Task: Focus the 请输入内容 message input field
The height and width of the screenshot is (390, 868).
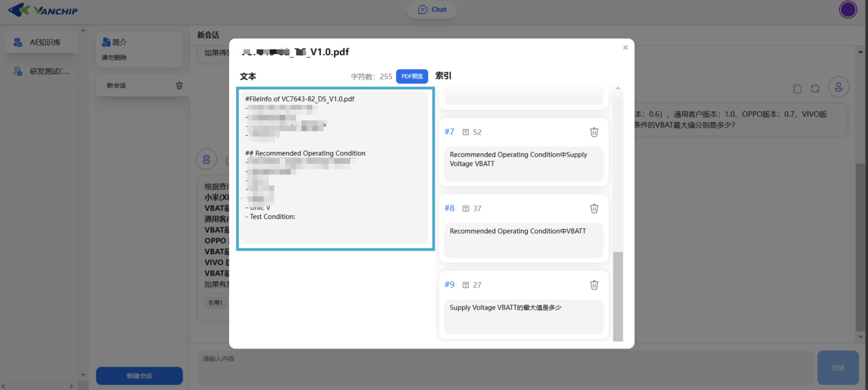Action: point(504,367)
